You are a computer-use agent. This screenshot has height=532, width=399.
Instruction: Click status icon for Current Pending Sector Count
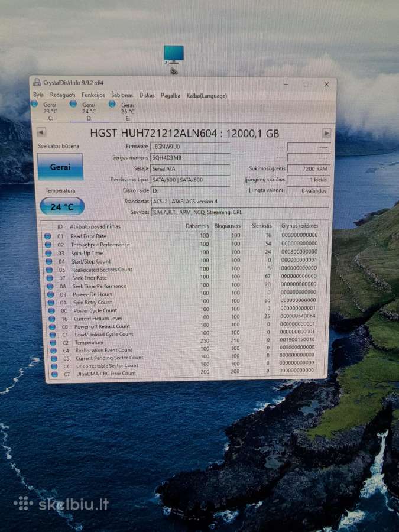pos(54,359)
